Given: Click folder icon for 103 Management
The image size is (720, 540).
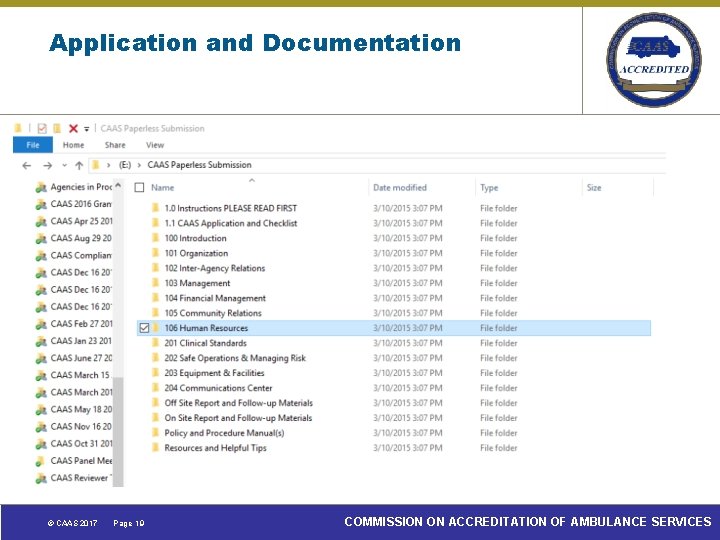Looking at the screenshot, I should coord(156,283).
